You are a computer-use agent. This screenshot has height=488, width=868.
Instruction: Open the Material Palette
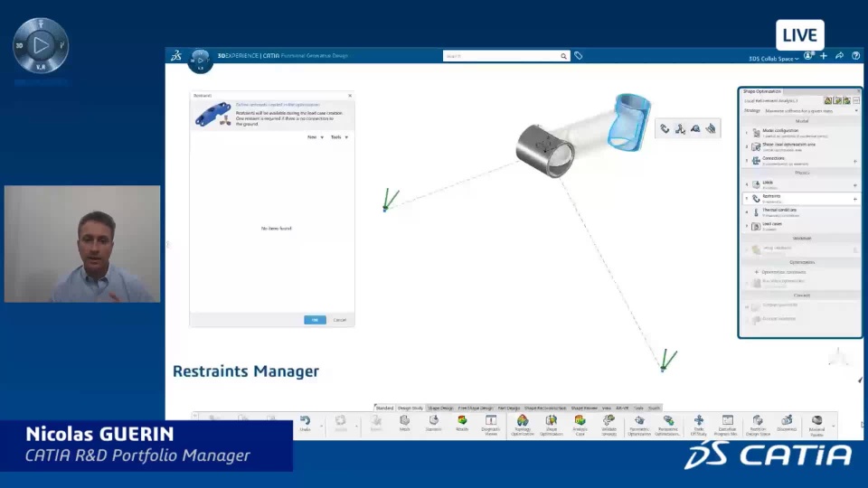[816, 426]
